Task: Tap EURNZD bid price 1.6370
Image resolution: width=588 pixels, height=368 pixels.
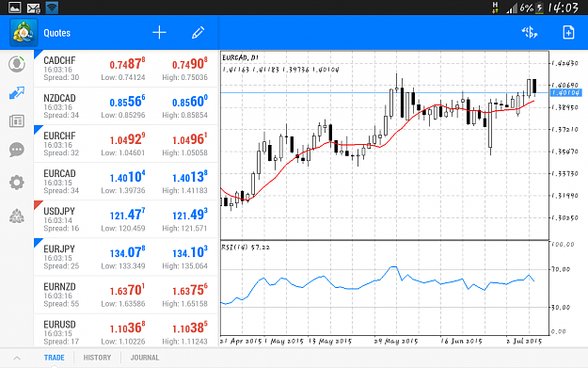Action: pos(127,290)
